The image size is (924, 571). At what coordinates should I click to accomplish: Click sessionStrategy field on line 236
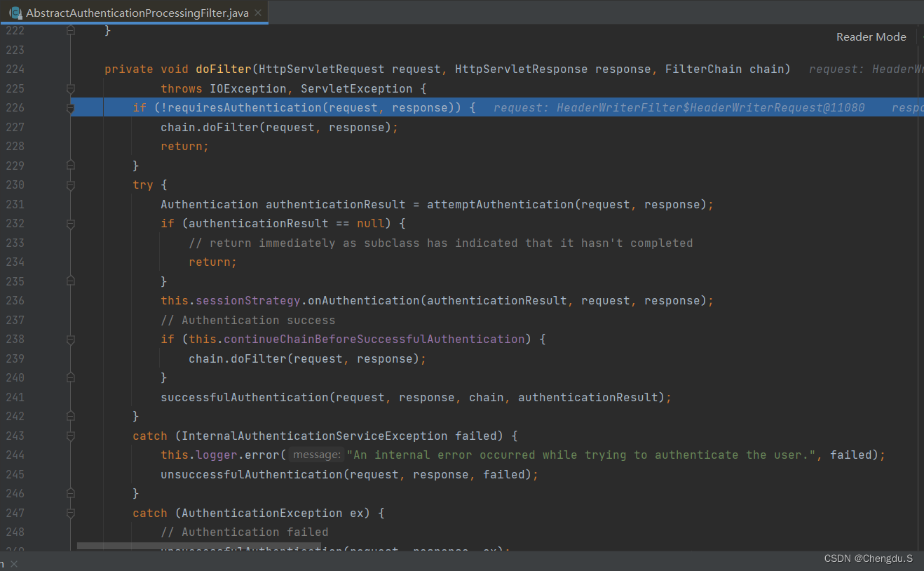[248, 300]
